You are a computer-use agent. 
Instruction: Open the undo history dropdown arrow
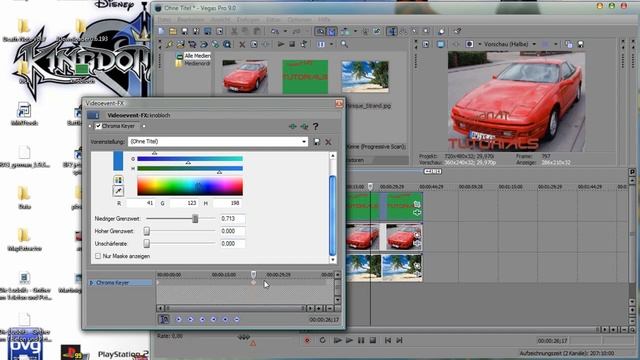tap(285, 31)
